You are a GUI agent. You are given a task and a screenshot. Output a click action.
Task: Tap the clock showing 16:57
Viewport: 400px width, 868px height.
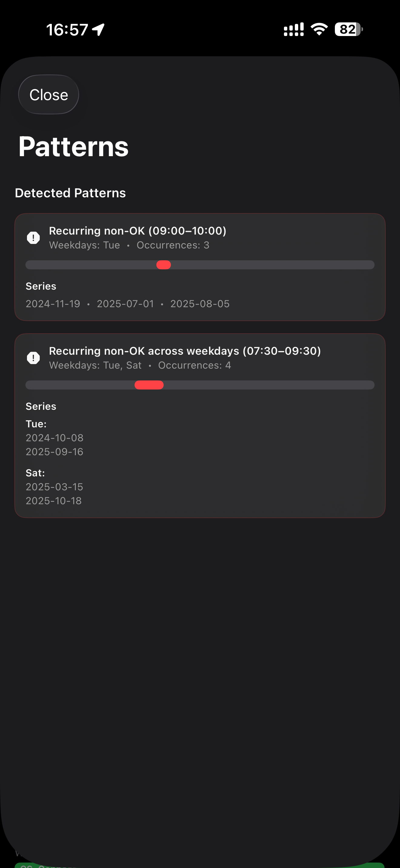click(67, 30)
